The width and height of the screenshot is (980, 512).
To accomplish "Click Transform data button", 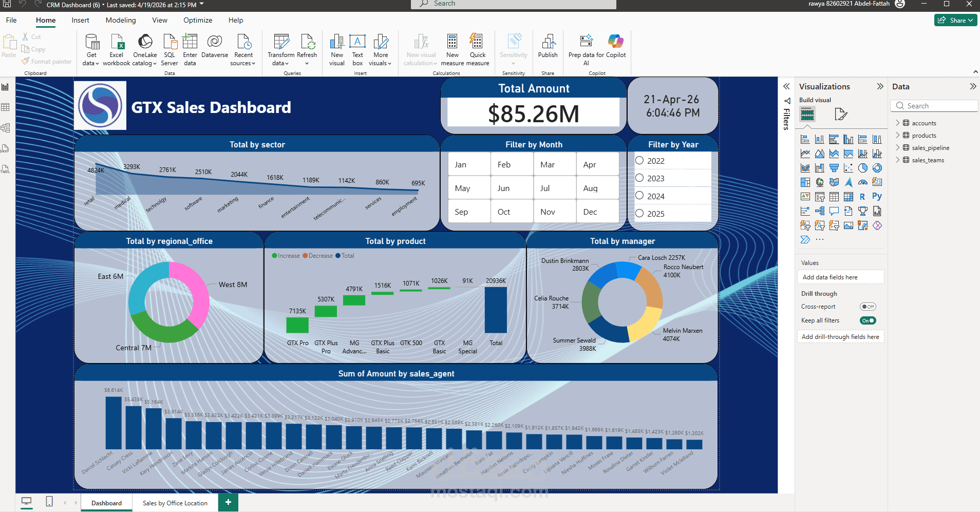I will tap(281, 50).
